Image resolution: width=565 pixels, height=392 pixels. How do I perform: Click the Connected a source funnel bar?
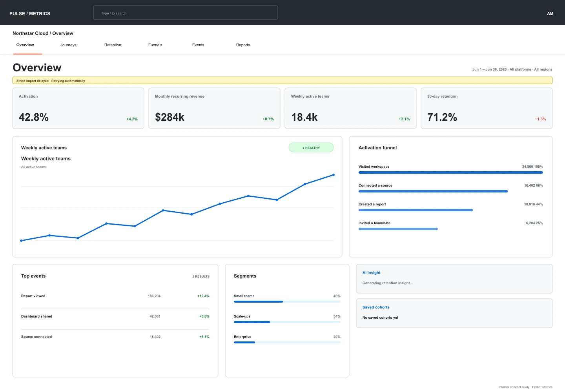[x=433, y=191]
